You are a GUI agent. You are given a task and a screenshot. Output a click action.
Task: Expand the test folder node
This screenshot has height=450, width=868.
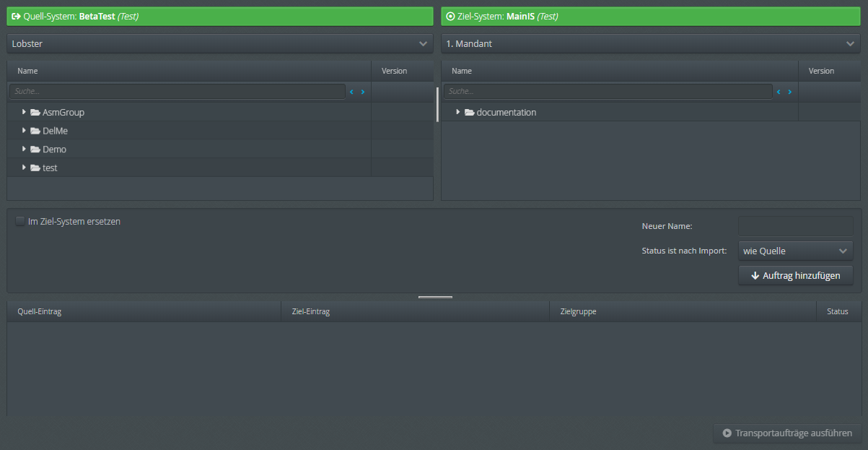click(x=25, y=168)
